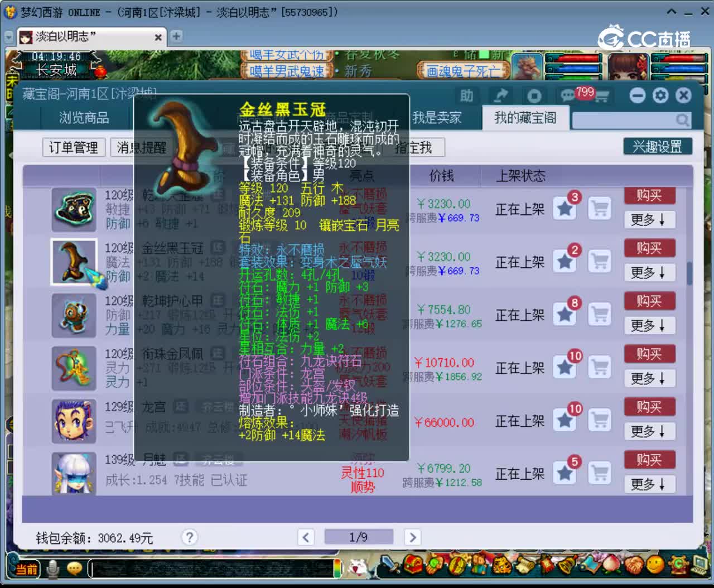The width and height of the screenshot is (714, 588).
Task: Click 购买 for the ¥66000.00 龙宫 character
Action: [649, 407]
